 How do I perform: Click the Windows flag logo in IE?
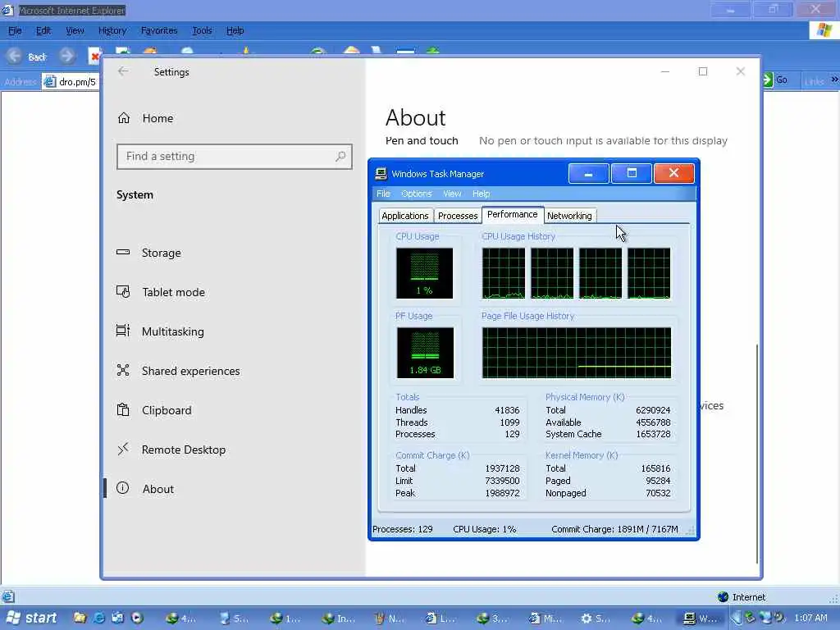coord(824,30)
